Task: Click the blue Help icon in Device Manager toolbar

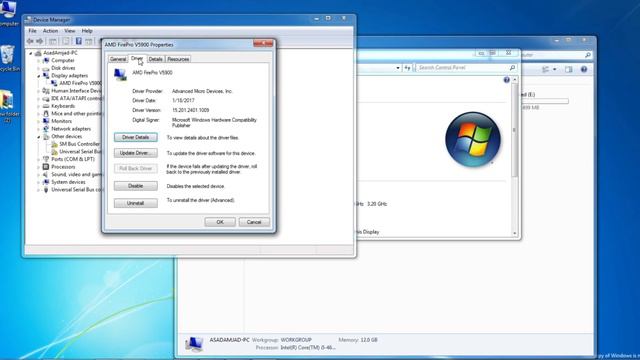Action: coord(79,41)
